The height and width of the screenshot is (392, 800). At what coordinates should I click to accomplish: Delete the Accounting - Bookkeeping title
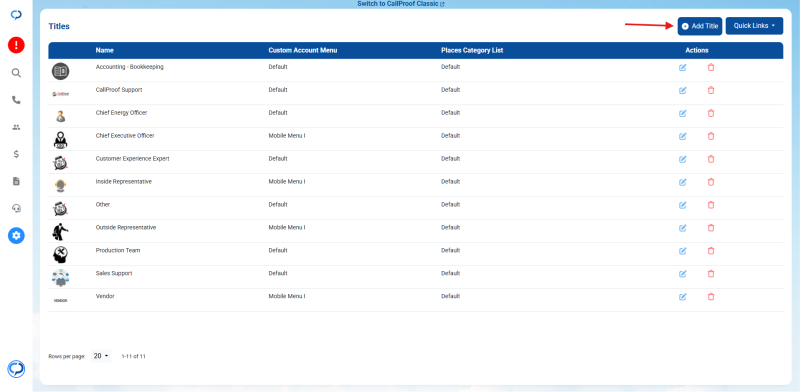(711, 67)
